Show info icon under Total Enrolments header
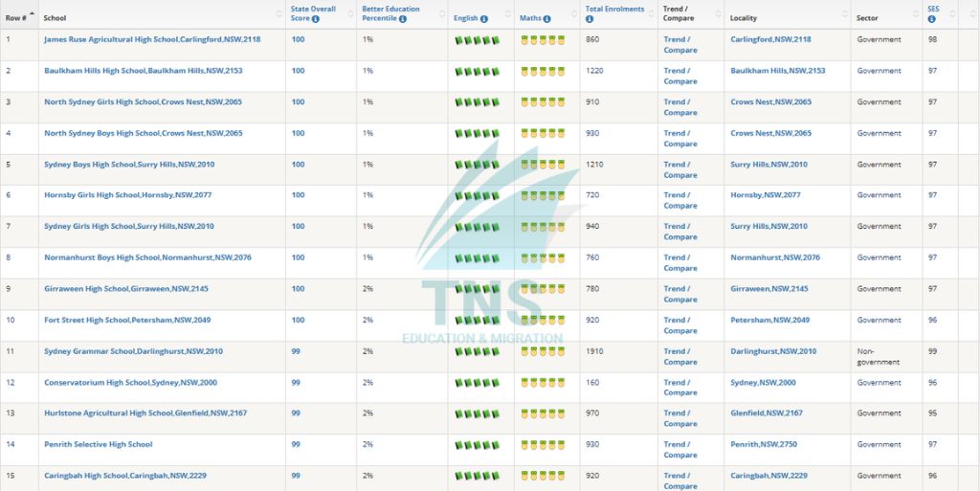 [x=590, y=19]
